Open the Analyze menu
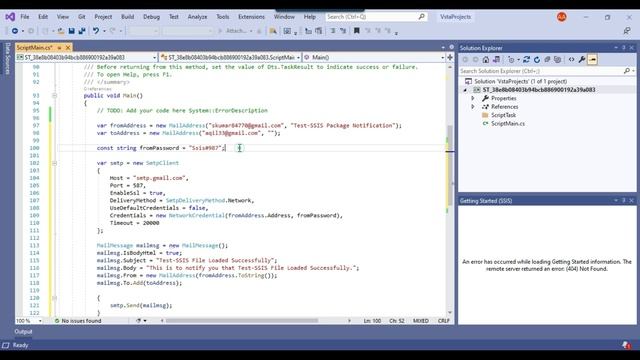Screen dimensions: 640x360 (x=197, y=17)
